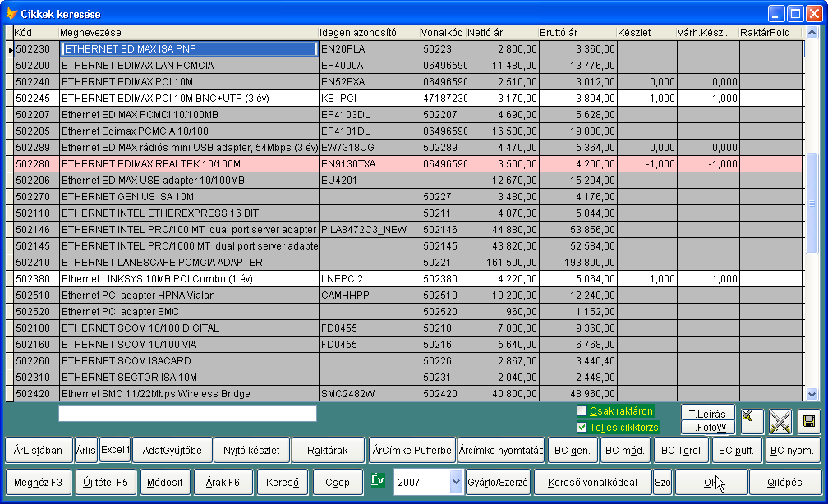Click the Szö button

tap(662, 482)
